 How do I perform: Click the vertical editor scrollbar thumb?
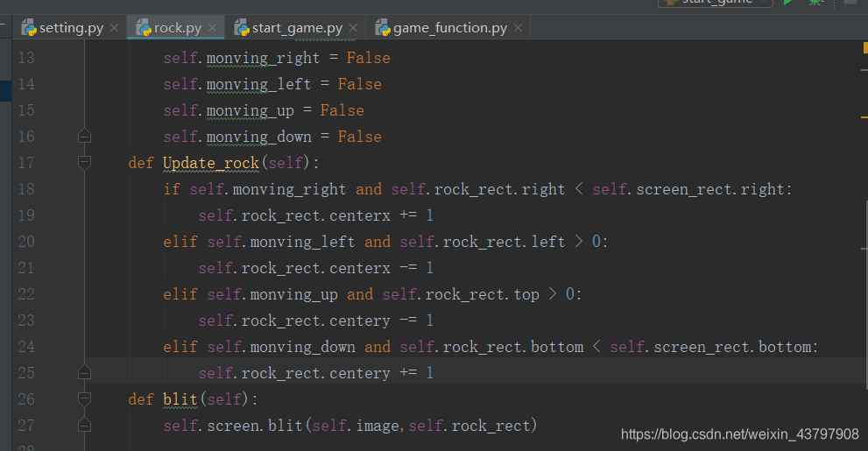866,293
